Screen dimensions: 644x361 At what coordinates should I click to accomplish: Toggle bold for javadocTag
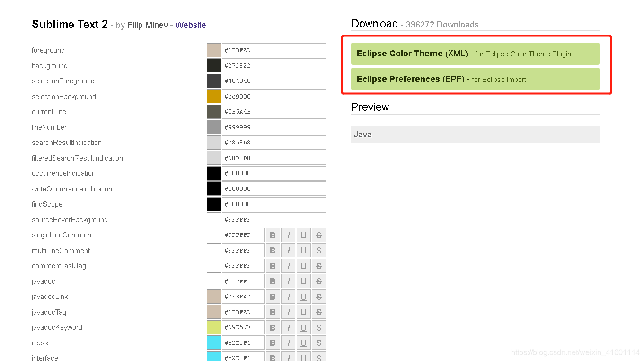click(273, 312)
